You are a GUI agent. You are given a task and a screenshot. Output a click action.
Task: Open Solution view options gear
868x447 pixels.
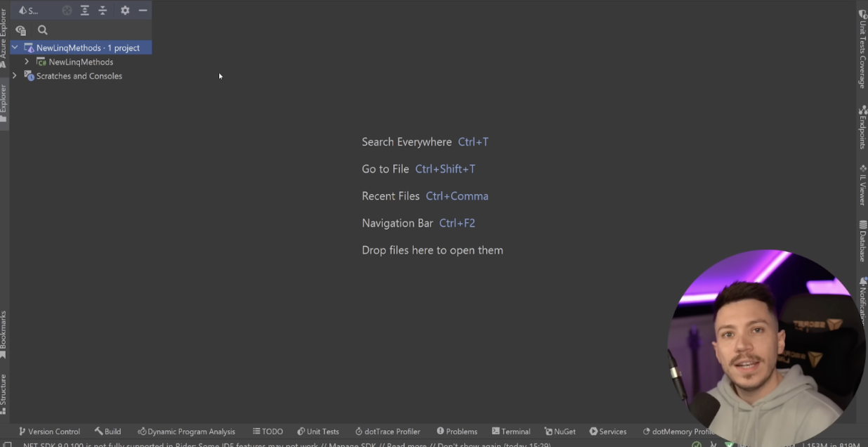tap(125, 10)
